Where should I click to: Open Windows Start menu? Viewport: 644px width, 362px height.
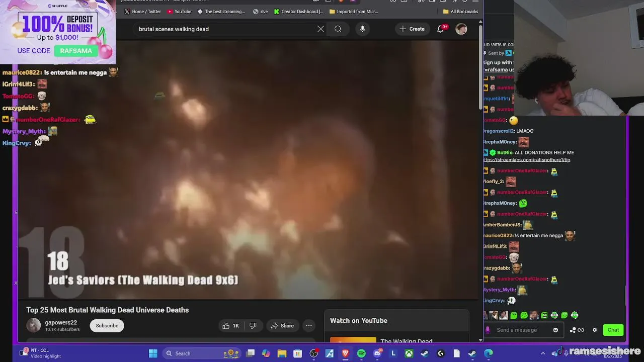click(153, 353)
